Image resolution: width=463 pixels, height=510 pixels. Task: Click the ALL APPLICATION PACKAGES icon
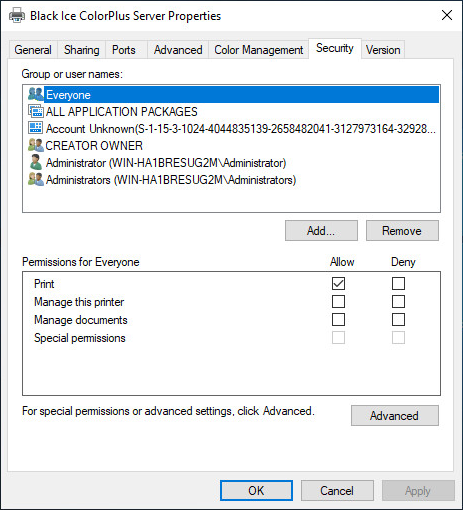pos(36,111)
